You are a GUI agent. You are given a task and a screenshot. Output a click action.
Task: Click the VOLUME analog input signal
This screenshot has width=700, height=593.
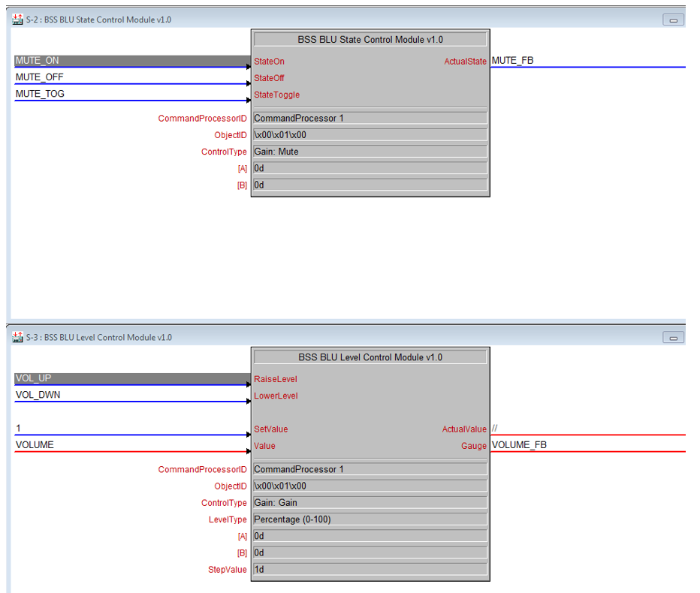point(35,445)
